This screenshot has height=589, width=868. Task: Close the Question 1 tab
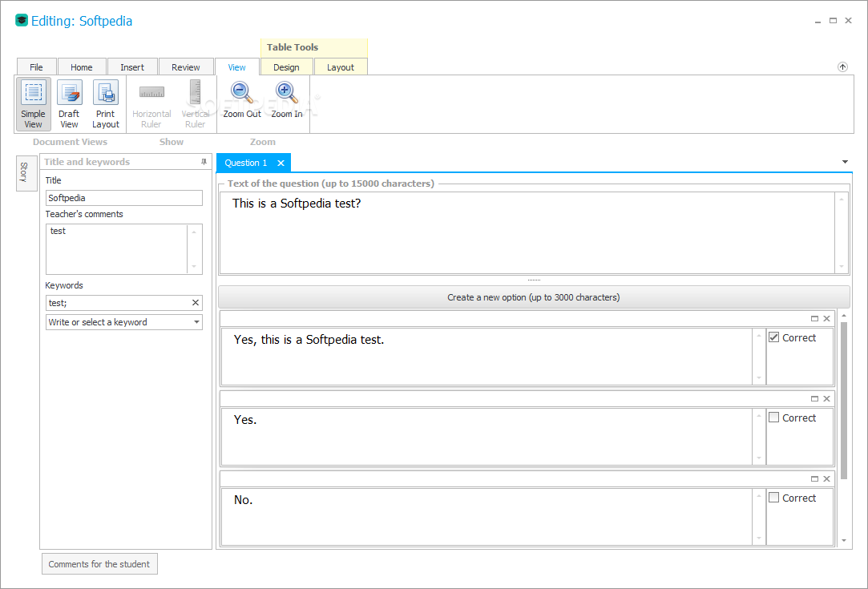(x=281, y=163)
